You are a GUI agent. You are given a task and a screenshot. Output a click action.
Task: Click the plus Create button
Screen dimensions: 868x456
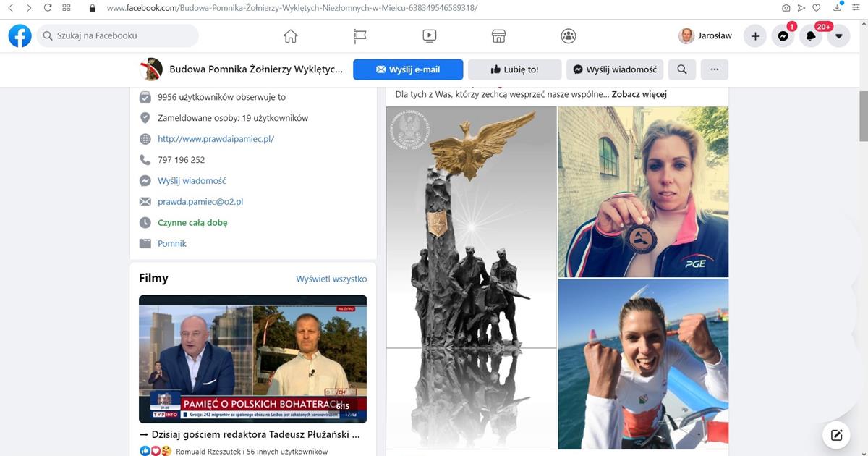click(x=754, y=35)
